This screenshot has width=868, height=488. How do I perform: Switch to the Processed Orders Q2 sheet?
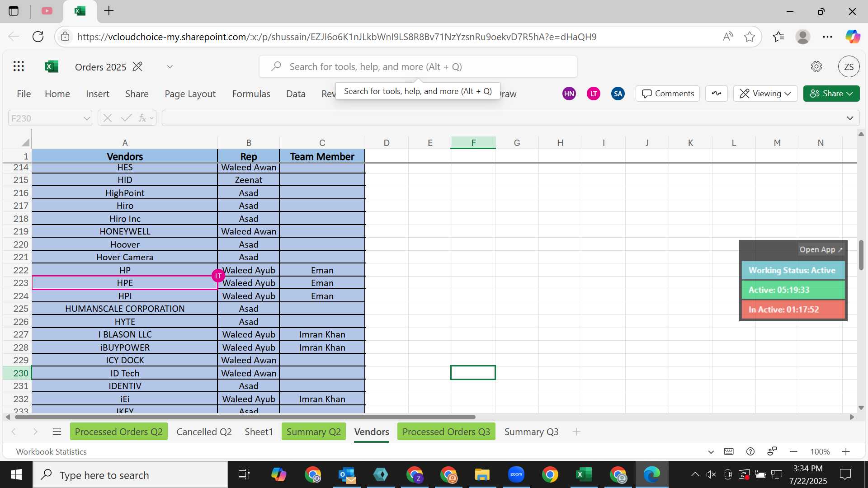pos(119,432)
